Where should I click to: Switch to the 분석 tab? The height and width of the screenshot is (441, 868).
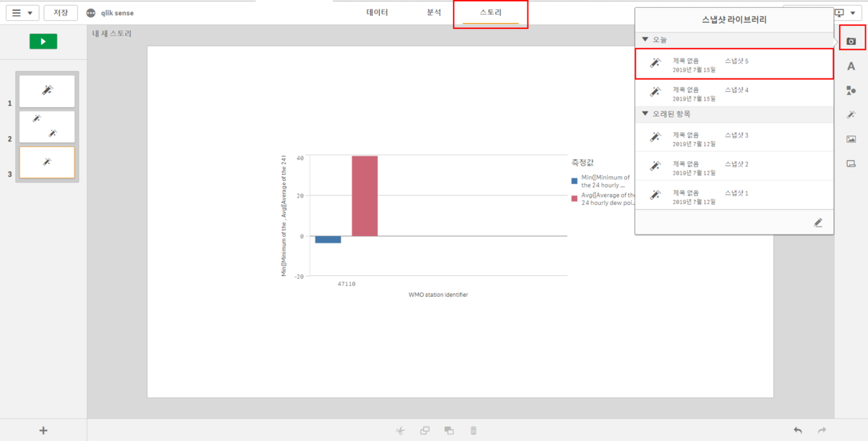click(433, 12)
